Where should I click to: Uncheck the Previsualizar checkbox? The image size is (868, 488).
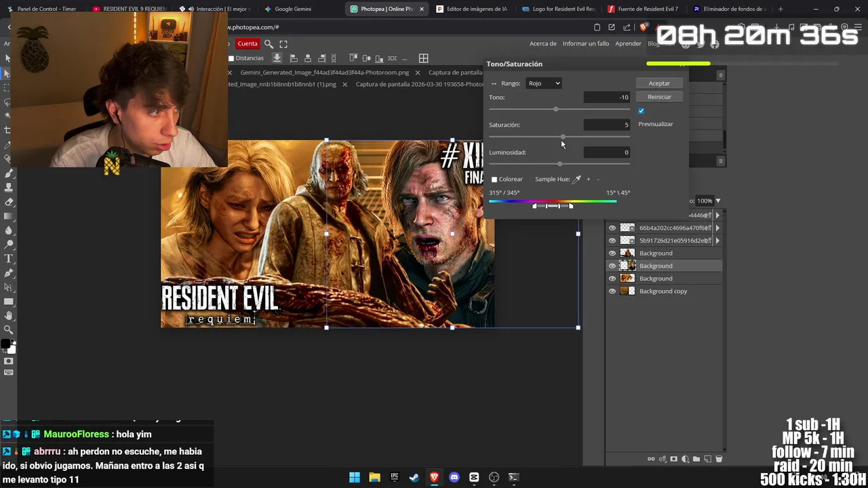coord(642,110)
